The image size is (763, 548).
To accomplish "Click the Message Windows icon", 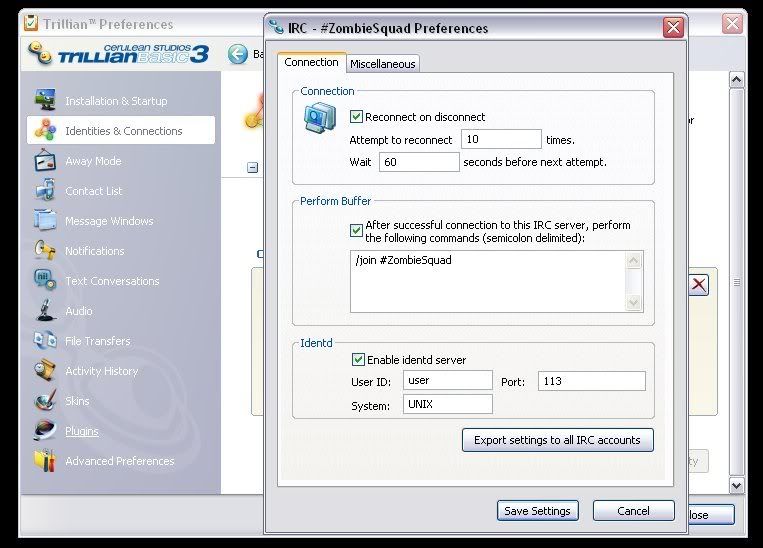I will [45, 220].
